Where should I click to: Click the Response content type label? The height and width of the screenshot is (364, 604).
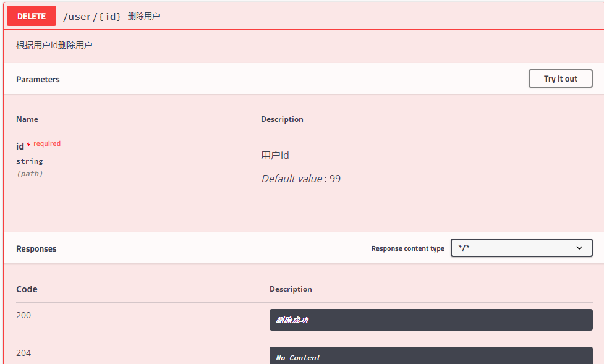click(x=407, y=248)
